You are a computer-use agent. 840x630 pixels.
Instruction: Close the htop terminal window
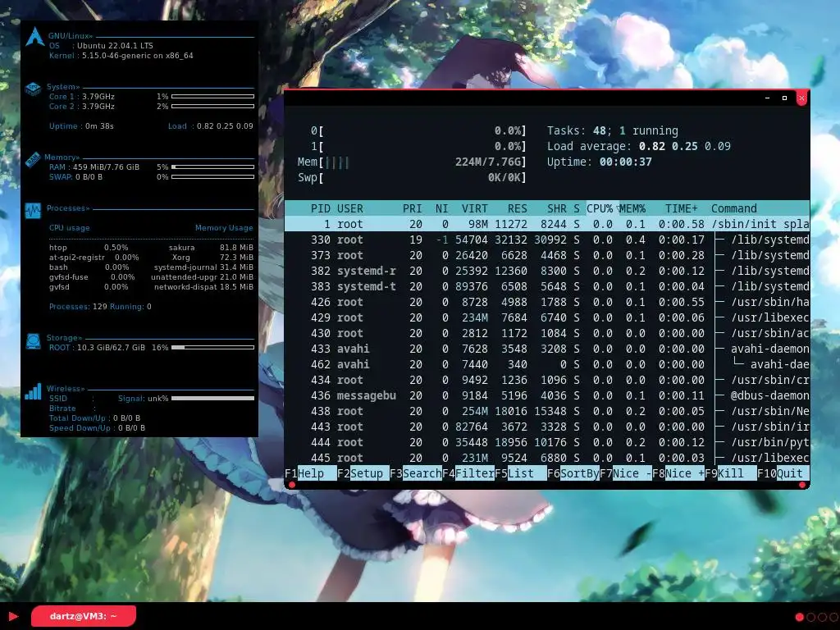coord(801,98)
